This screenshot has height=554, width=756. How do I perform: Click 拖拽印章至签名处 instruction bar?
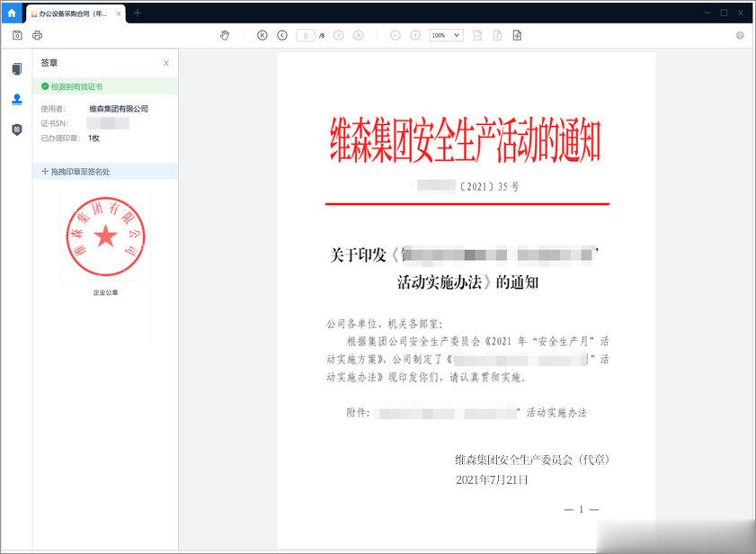pyautogui.click(x=105, y=171)
